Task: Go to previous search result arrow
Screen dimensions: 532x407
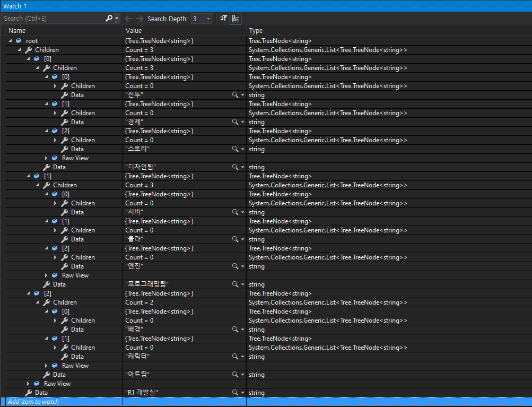Action: point(128,19)
